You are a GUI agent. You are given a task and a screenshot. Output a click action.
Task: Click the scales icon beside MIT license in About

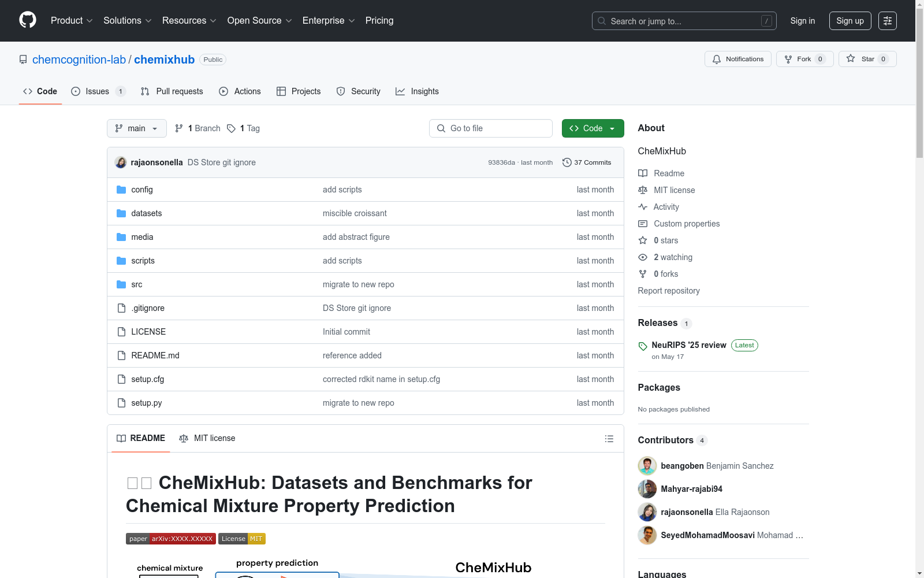pyautogui.click(x=643, y=190)
